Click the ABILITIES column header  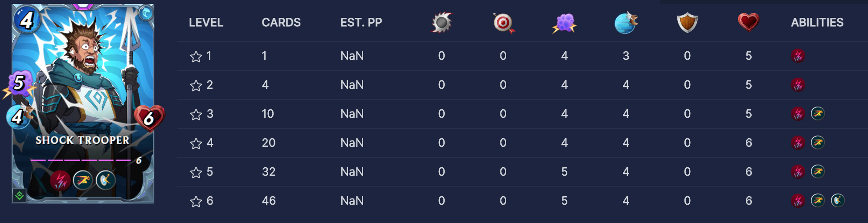pyautogui.click(x=817, y=22)
